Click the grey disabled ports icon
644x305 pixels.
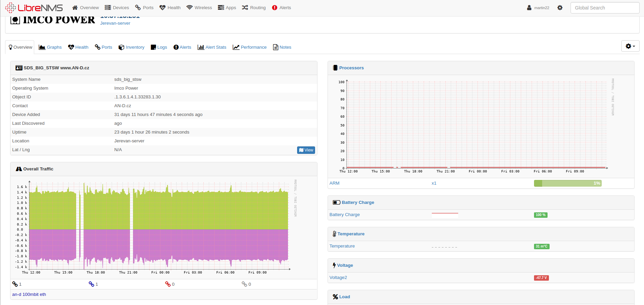click(x=244, y=284)
